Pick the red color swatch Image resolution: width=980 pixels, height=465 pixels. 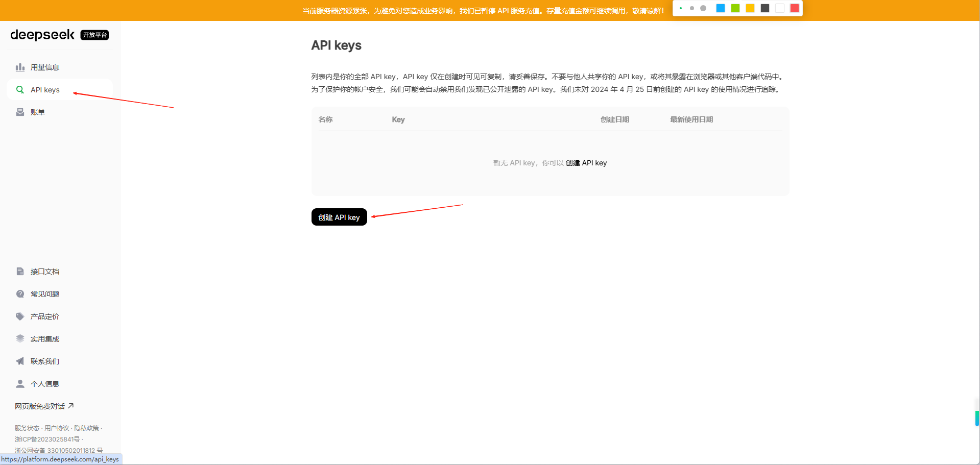pos(795,8)
